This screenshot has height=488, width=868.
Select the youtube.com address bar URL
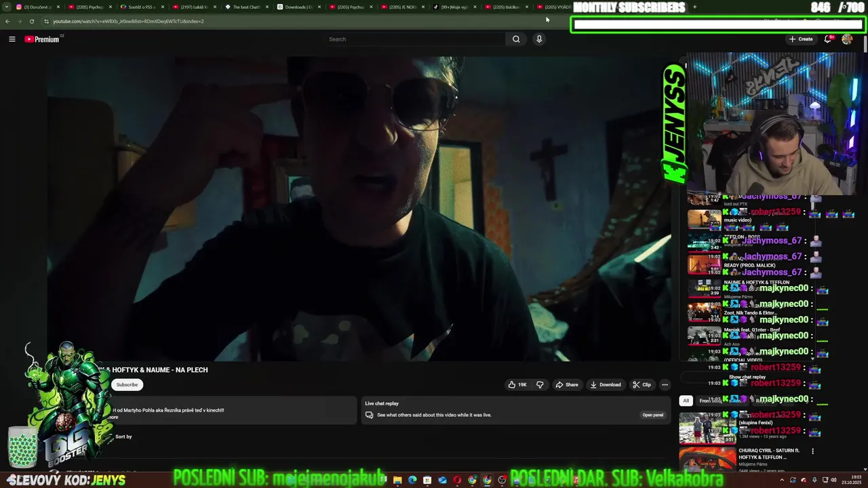(128, 21)
